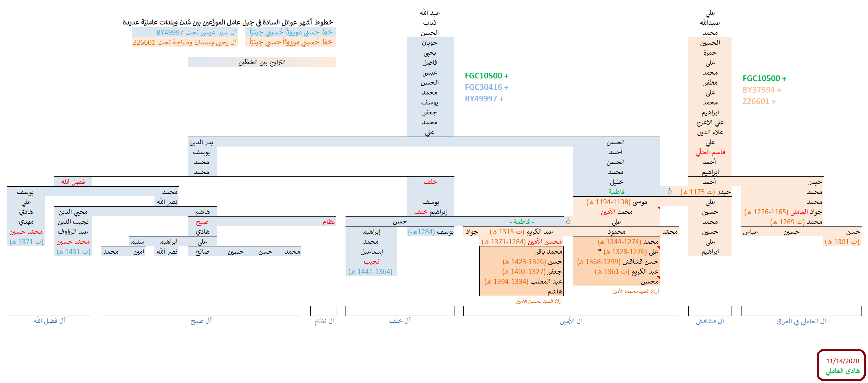Screen dimensions: 868x383
Task: Click the FGC30416 + haplogroup label
Action: click(x=487, y=87)
